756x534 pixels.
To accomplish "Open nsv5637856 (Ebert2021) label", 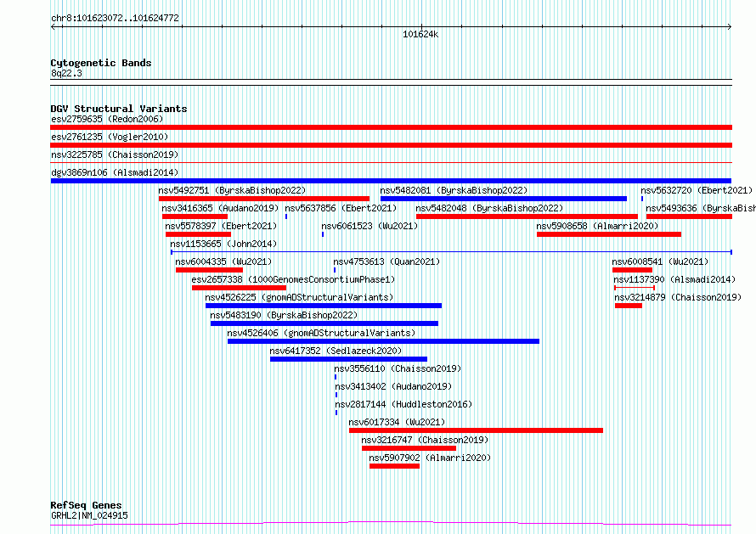I will pos(341,208).
